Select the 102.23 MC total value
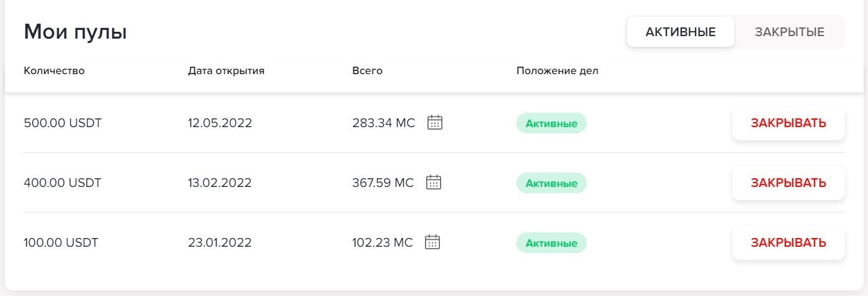The width and height of the screenshot is (868, 296). [382, 242]
